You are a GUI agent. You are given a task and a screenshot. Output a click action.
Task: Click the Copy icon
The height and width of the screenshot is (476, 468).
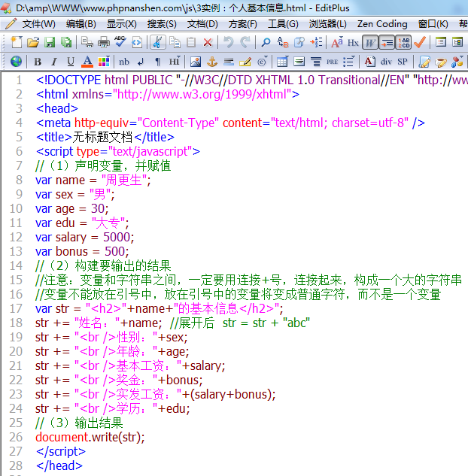[175, 42]
